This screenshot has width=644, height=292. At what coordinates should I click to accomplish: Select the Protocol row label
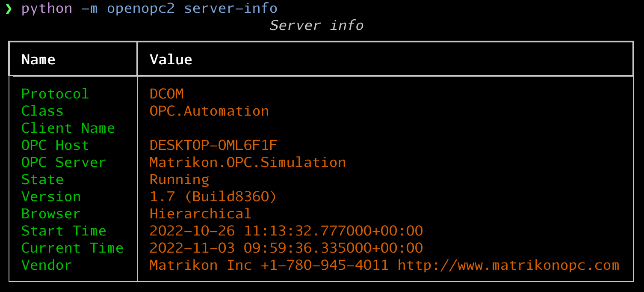(55, 93)
